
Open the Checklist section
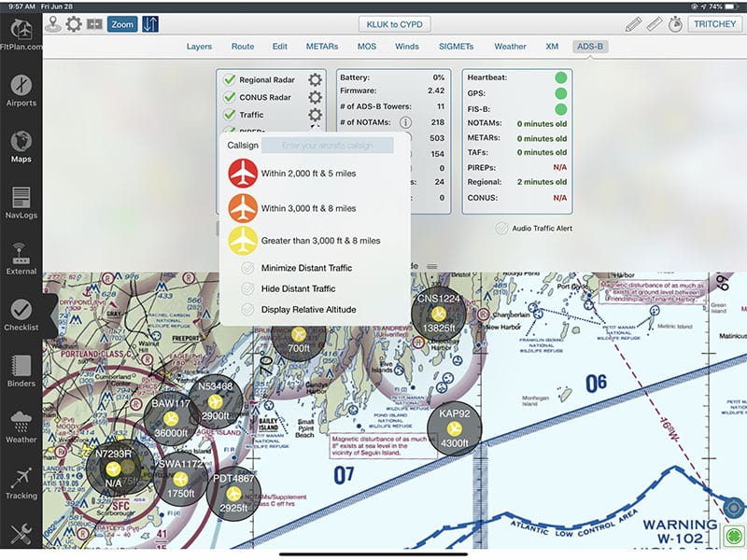point(21,315)
